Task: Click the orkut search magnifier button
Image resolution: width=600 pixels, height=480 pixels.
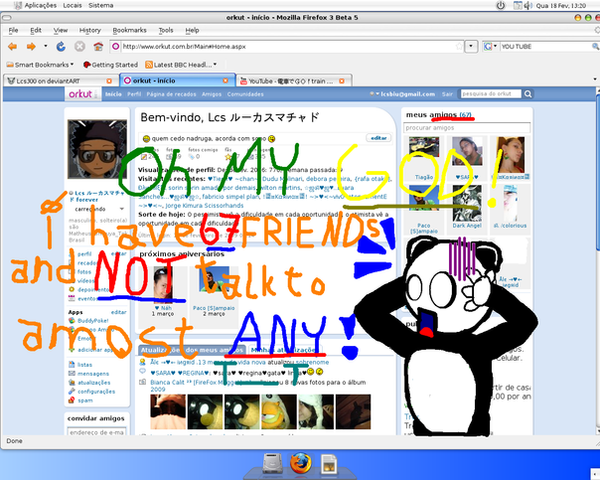Action: pos(528,94)
